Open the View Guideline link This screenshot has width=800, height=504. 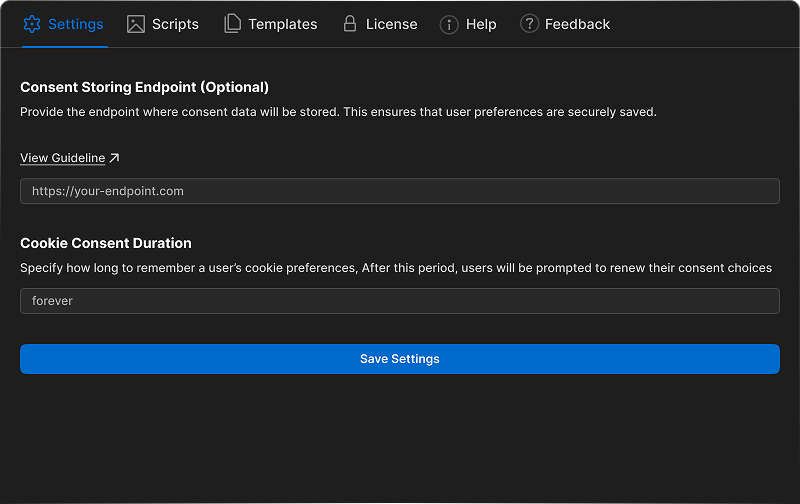(x=62, y=158)
